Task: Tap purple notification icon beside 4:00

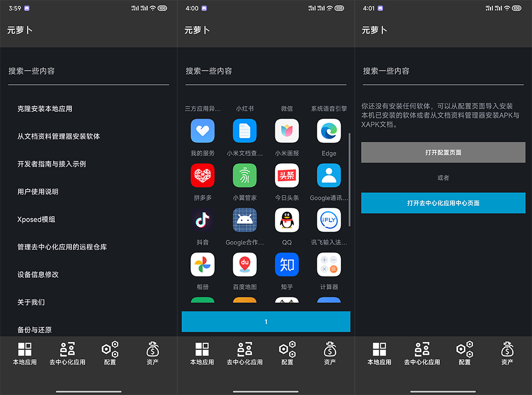Action: [204, 8]
